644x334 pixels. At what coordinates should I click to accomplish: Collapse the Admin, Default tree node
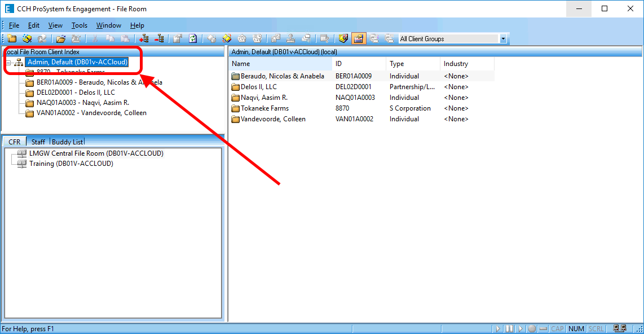(8, 63)
